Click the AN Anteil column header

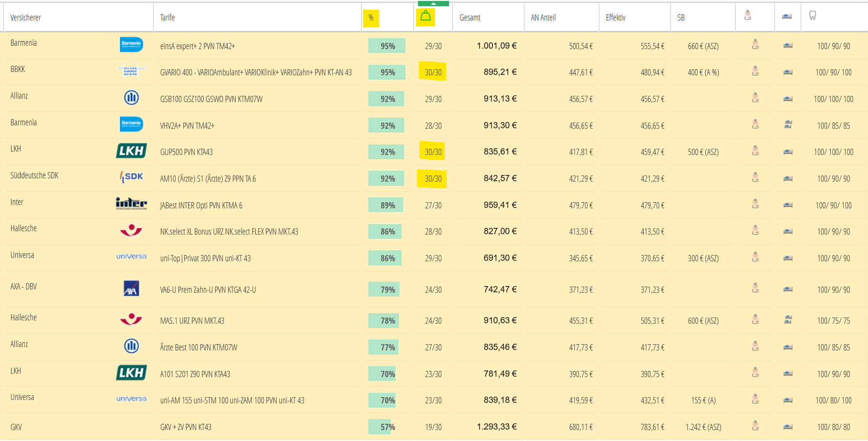click(543, 18)
